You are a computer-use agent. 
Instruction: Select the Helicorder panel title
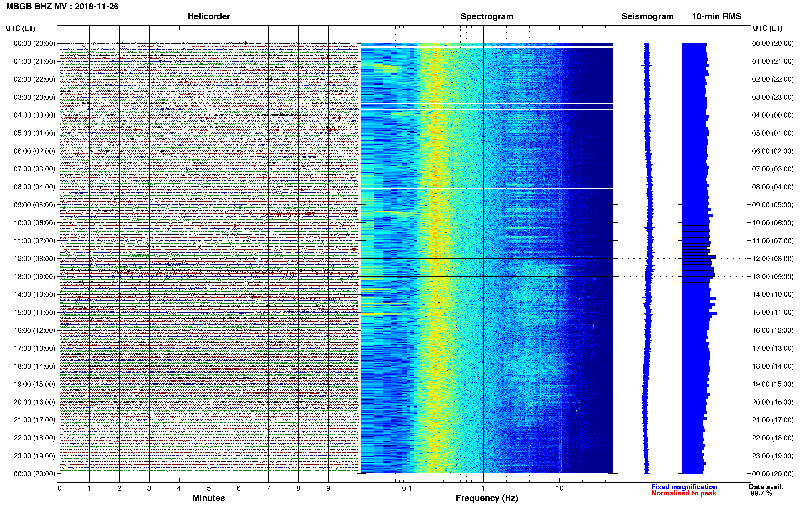click(x=209, y=16)
